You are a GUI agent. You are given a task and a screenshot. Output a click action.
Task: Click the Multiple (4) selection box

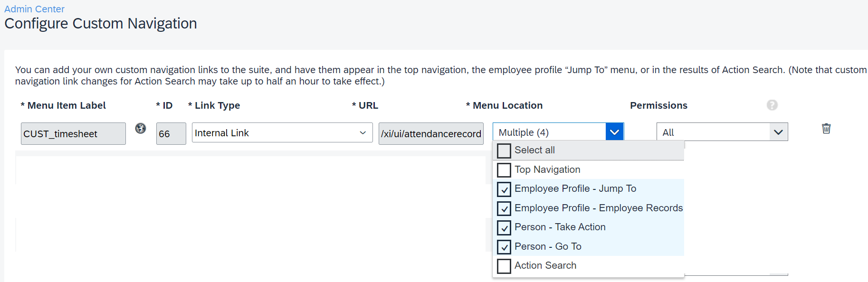click(549, 132)
